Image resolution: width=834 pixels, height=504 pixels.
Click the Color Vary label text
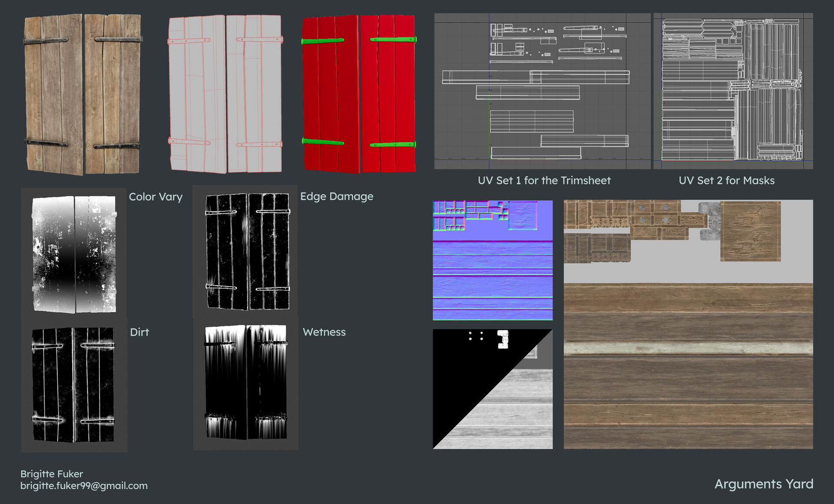[156, 197]
